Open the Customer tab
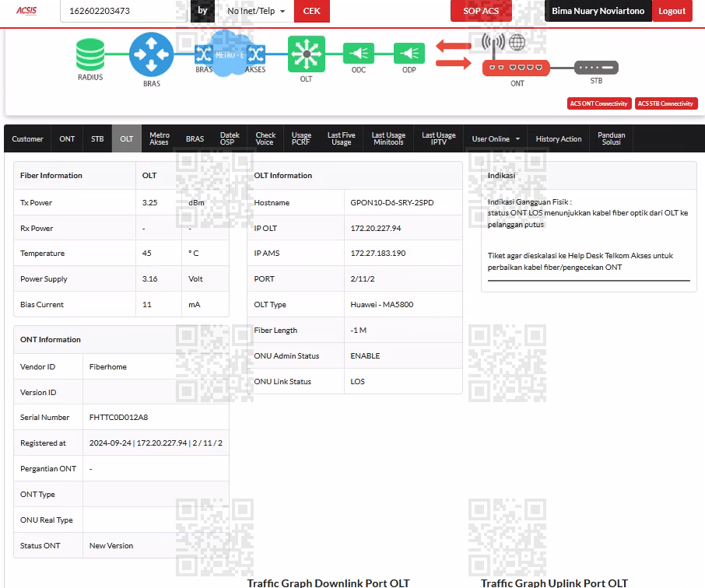Image resolution: width=705 pixels, height=588 pixels. (x=27, y=139)
